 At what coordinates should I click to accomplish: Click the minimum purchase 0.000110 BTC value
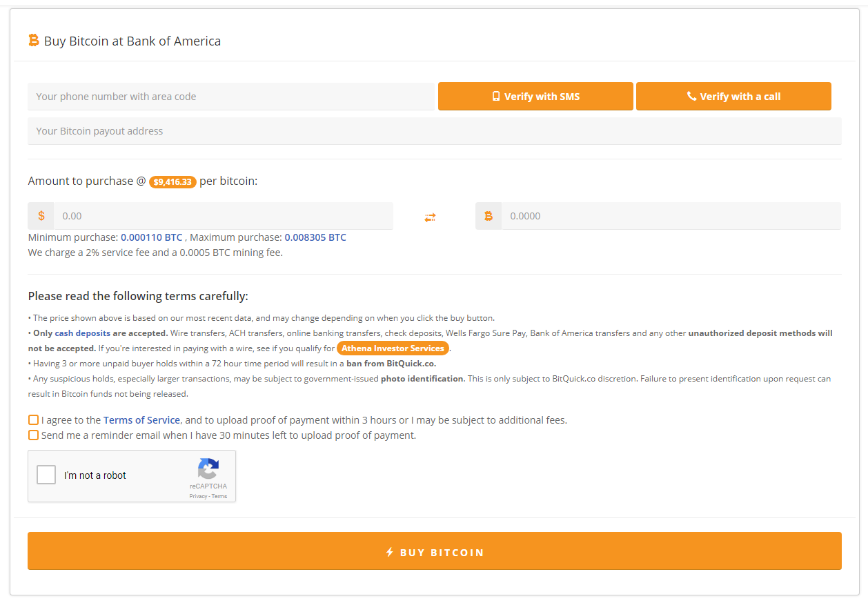152,237
